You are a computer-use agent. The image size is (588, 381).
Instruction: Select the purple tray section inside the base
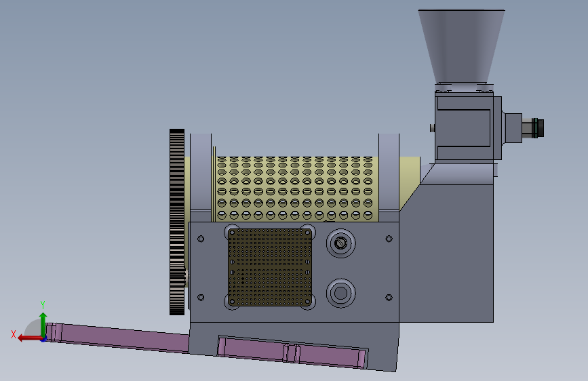pos(292,352)
